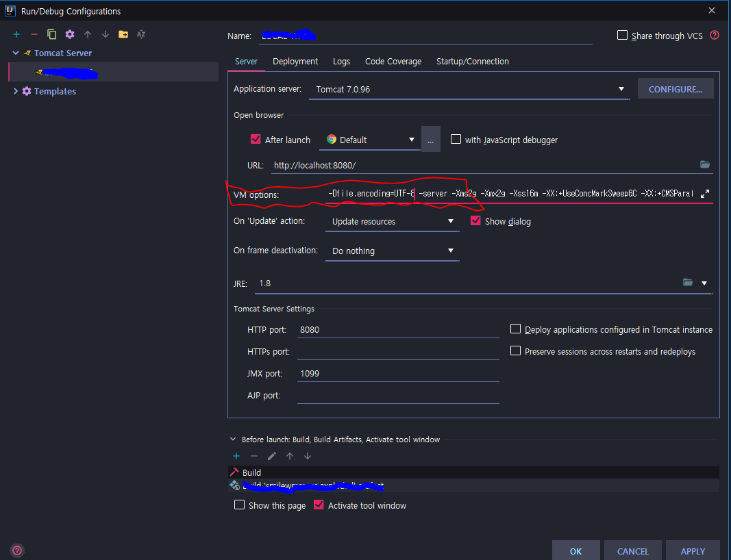
Task: Open Edit Templates via the wrench-gear icon
Action: pos(70,34)
